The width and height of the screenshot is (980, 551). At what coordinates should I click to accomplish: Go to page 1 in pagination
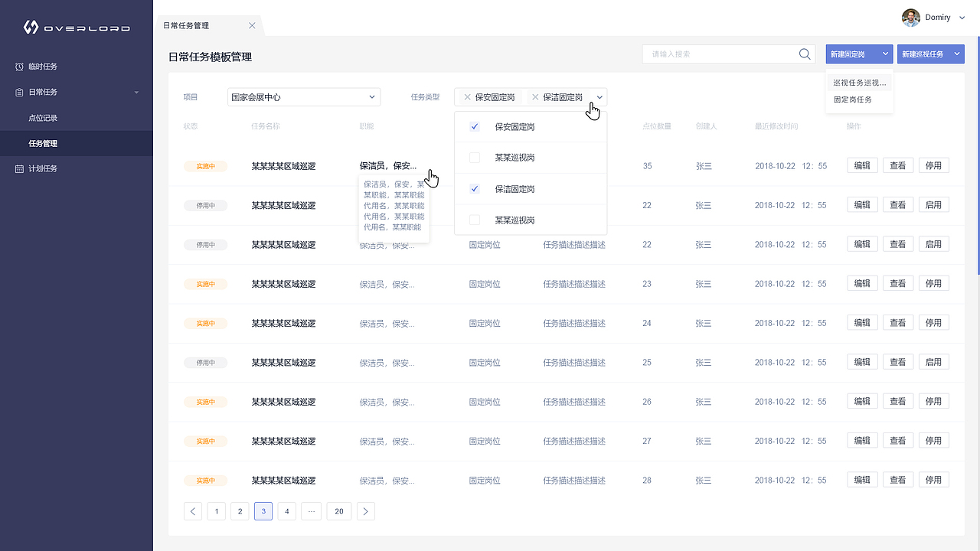tap(217, 511)
